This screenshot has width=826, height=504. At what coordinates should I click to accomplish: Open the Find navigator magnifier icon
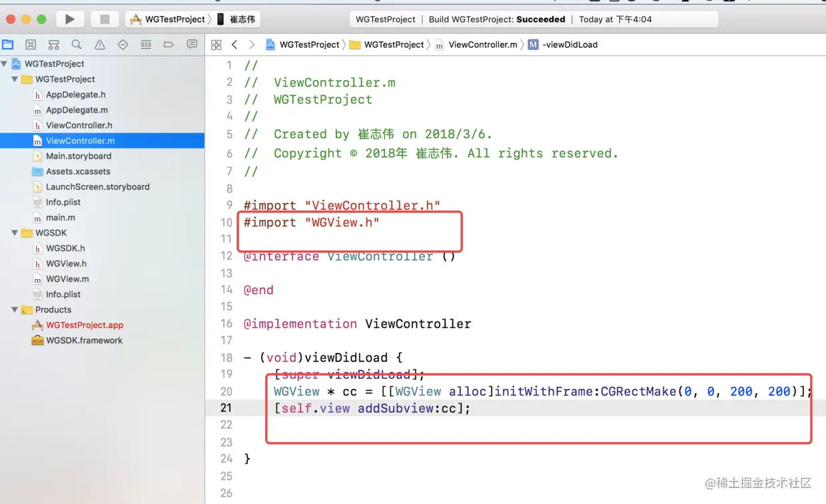pos(77,45)
